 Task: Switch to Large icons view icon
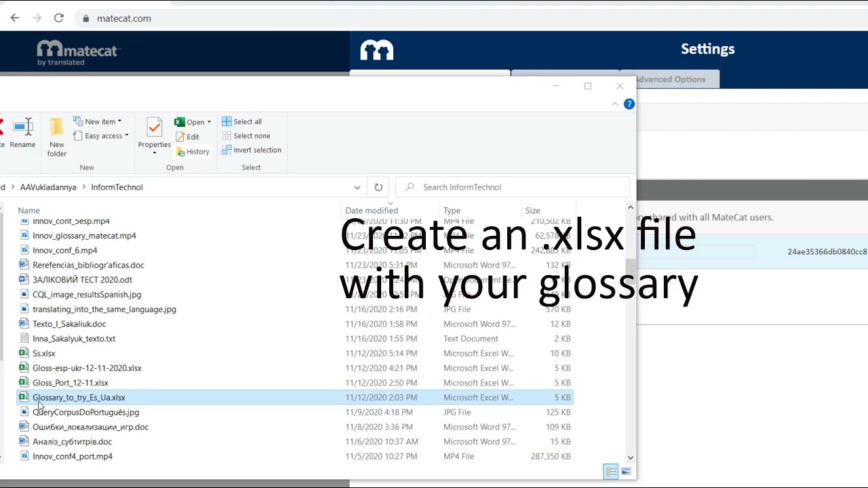(626, 472)
